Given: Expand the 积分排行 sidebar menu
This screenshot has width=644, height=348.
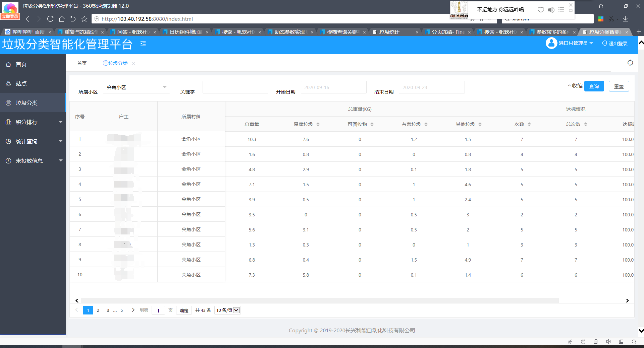Looking at the screenshot, I should 33,122.
